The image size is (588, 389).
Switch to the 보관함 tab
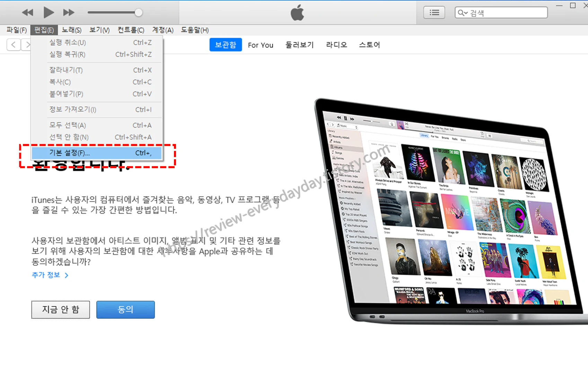coord(226,45)
